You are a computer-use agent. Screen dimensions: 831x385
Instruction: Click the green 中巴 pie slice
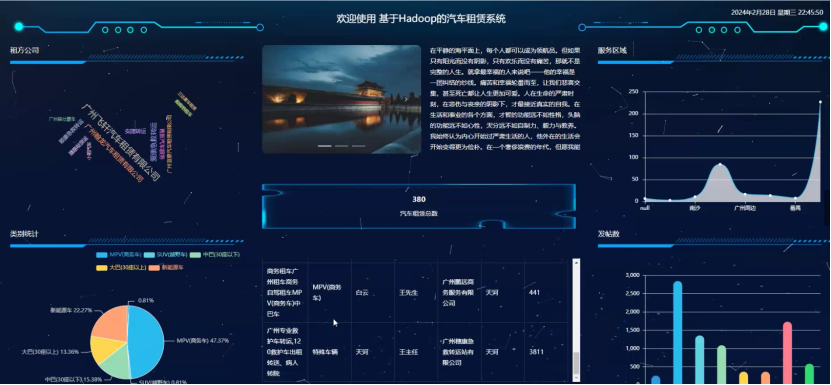[116, 363]
